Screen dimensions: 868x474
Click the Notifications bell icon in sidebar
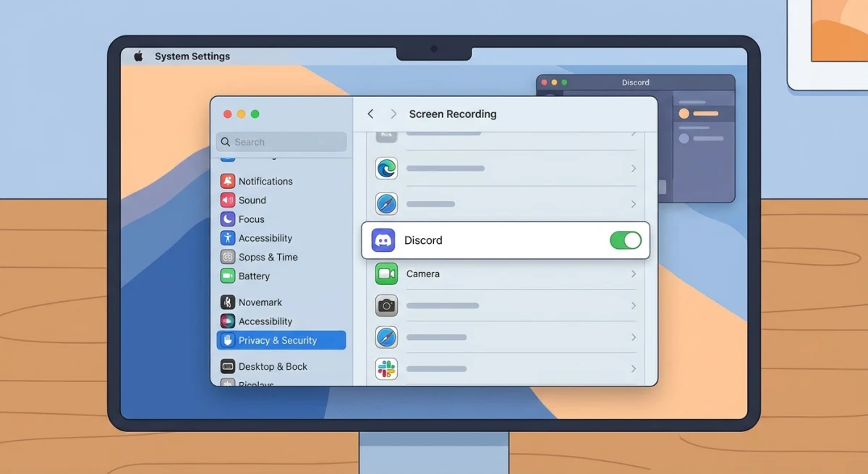(x=228, y=181)
